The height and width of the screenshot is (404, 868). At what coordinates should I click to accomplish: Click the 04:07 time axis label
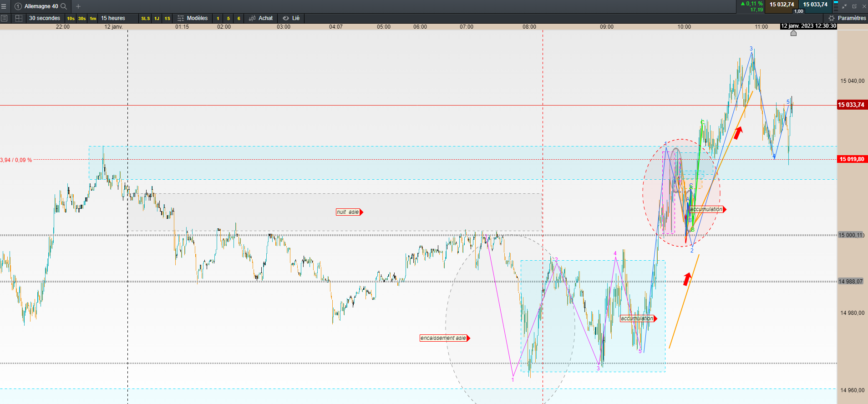[336, 27]
